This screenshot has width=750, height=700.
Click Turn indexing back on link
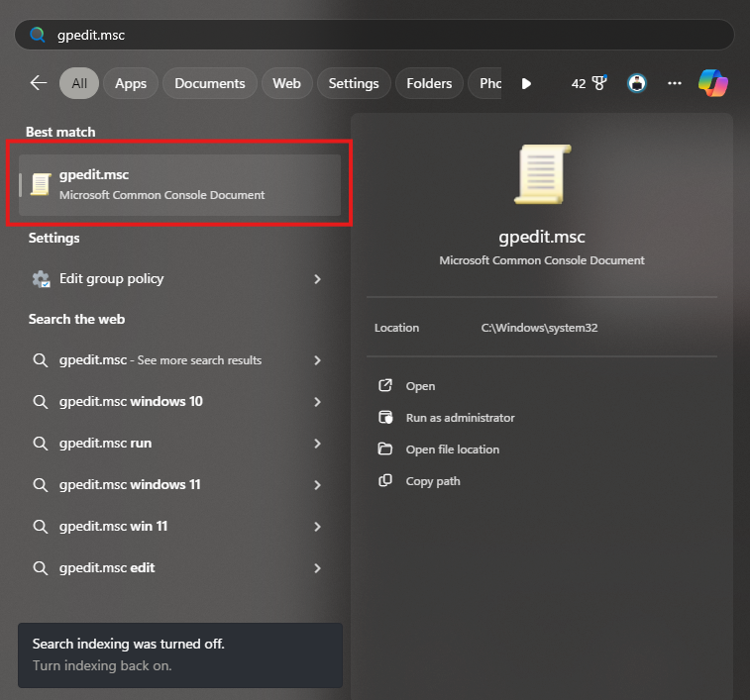102,665
